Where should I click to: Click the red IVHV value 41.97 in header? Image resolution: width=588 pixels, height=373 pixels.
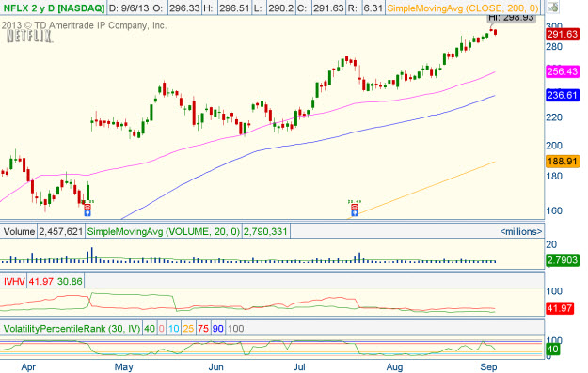point(40,281)
